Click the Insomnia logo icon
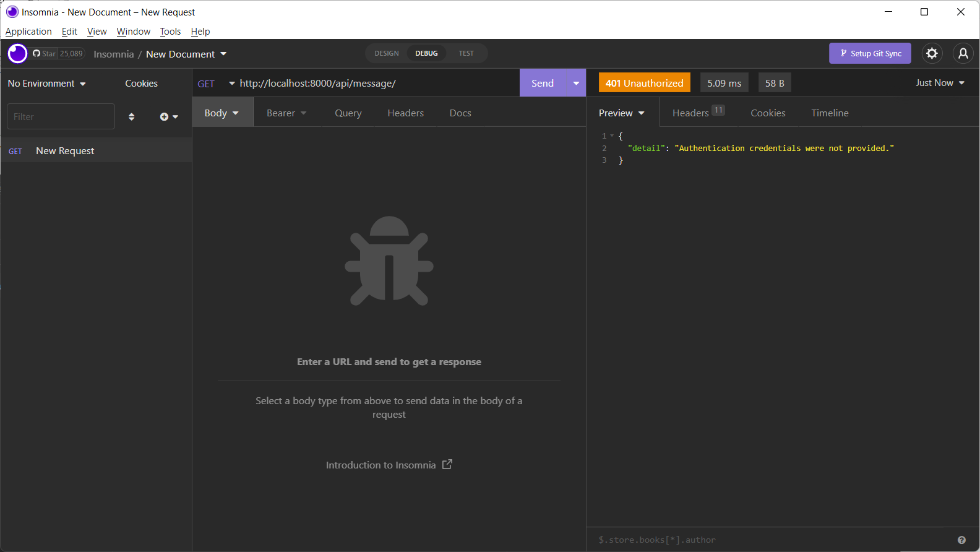This screenshot has height=552, width=980. pos(17,54)
